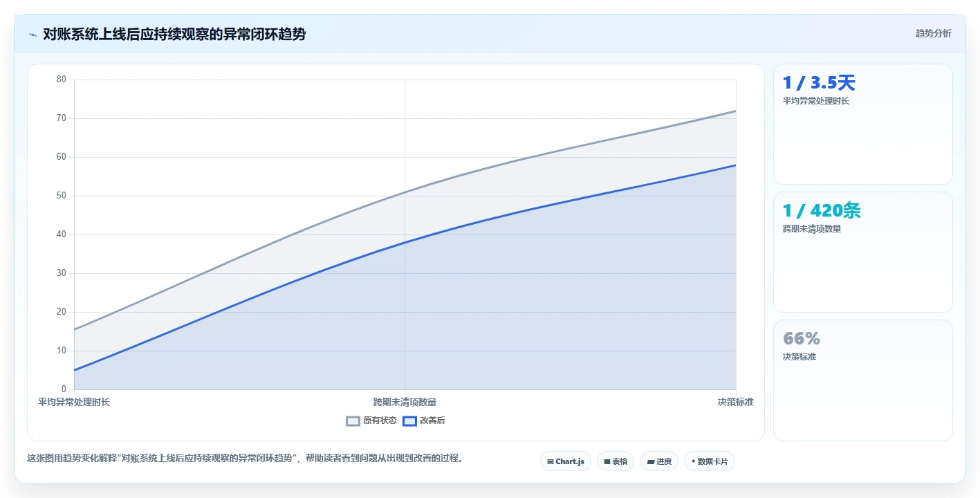
Task: Toggle the 原有状态 legend swatch
Action: click(x=353, y=421)
